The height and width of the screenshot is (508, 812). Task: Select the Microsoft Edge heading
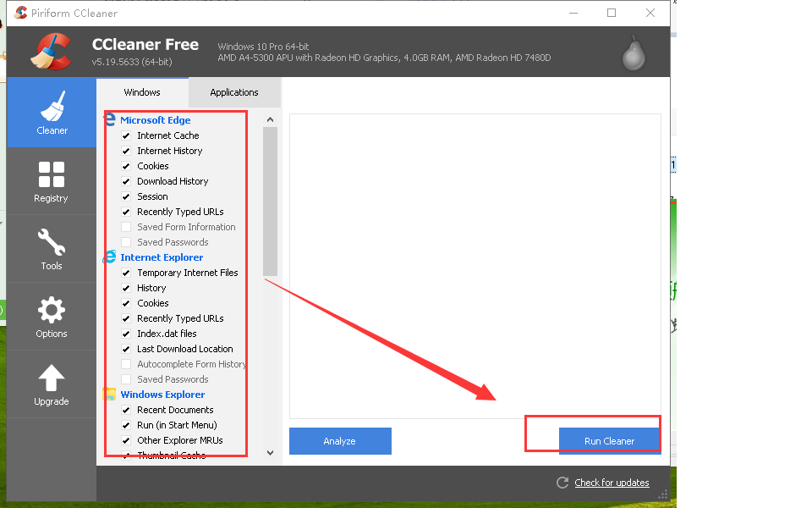[x=156, y=119]
